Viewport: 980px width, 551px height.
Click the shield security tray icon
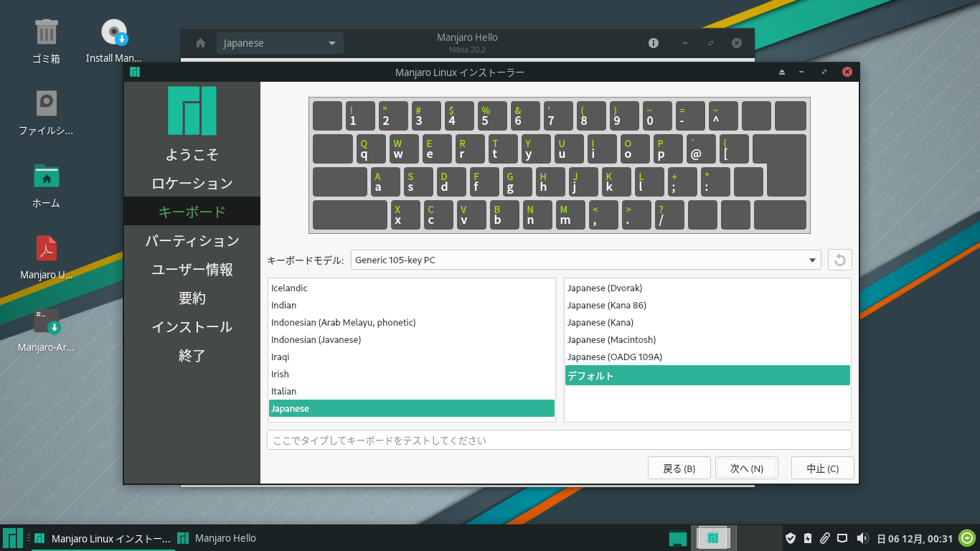coord(791,538)
